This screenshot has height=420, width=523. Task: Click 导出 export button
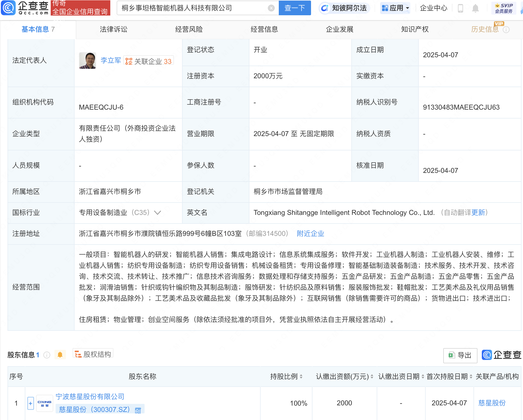[460, 355]
